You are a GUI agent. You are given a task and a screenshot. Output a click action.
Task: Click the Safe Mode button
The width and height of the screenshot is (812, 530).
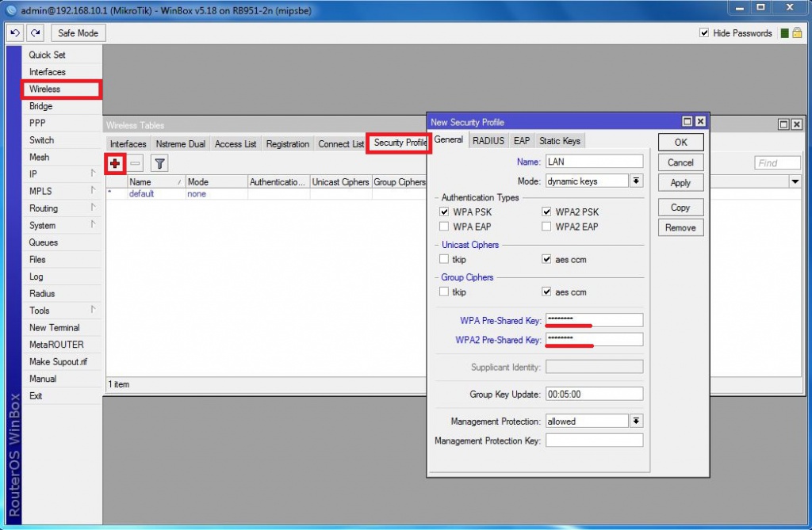pos(79,33)
